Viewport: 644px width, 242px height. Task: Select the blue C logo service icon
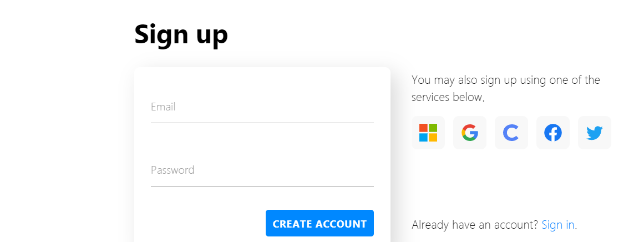[x=511, y=133]
